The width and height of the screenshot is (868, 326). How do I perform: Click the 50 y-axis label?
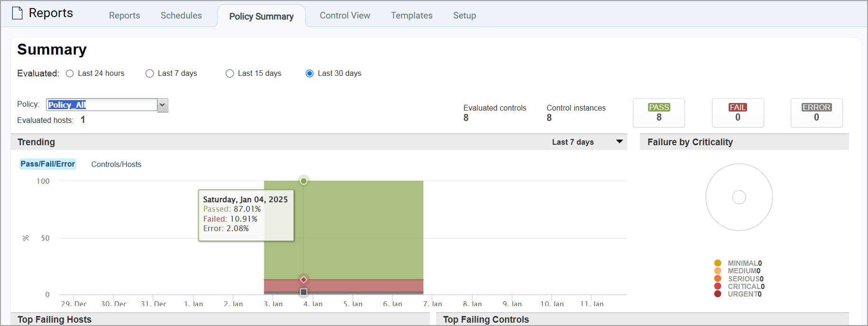pyautogui.click(x=45, y=238)
